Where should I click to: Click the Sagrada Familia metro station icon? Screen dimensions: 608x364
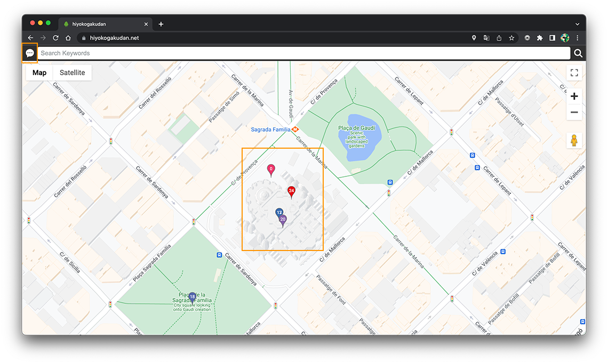[295, 129]
